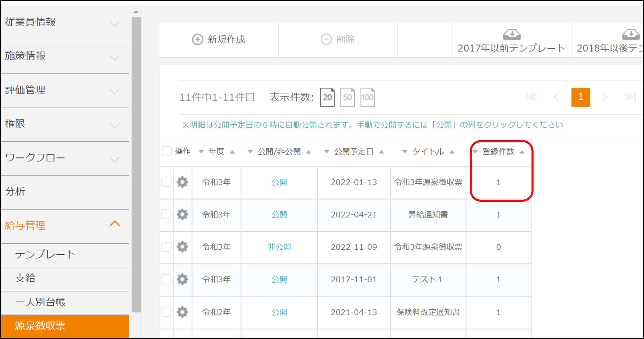Viewport: 644px width, 339px height.
Task: Toggle the select-all checkbox in table header
Action: [166, 151]
